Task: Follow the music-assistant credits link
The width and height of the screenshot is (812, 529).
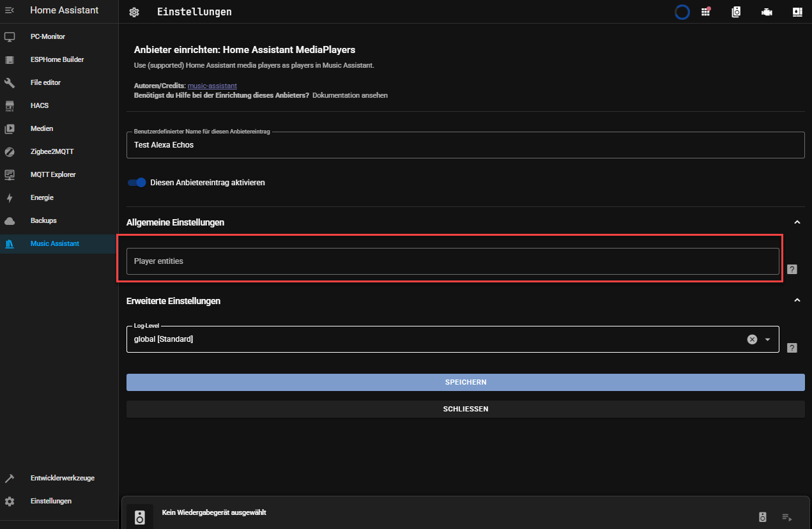Action: click(211, 86)
